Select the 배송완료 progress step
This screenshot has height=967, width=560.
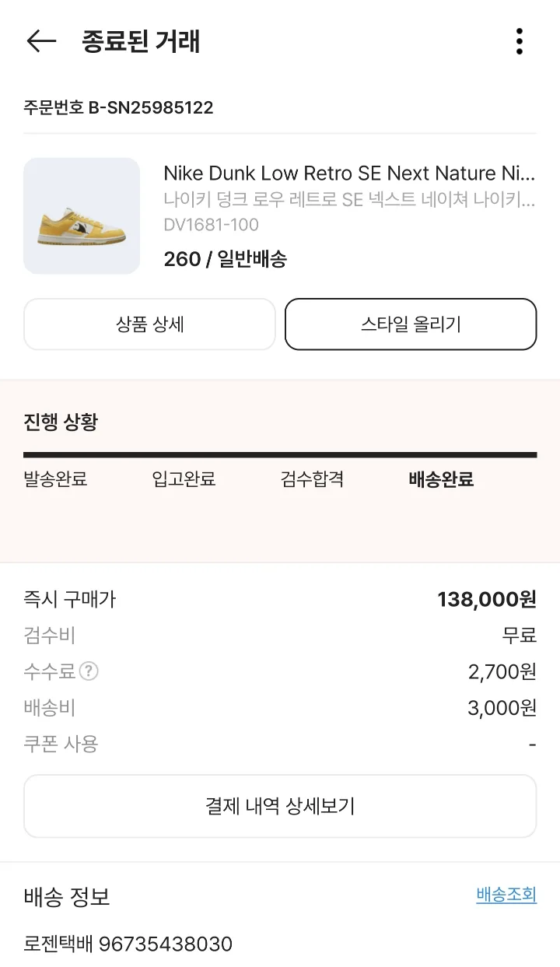[441, 479]
